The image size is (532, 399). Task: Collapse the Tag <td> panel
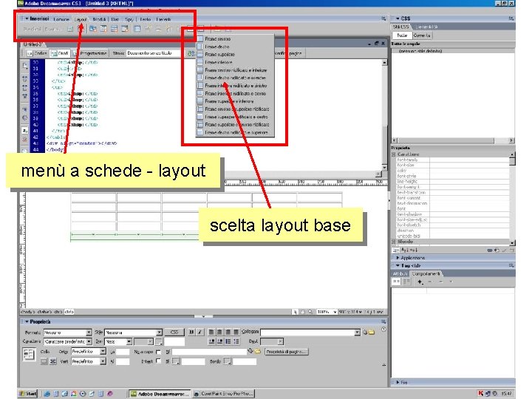[x=398, y=266]
